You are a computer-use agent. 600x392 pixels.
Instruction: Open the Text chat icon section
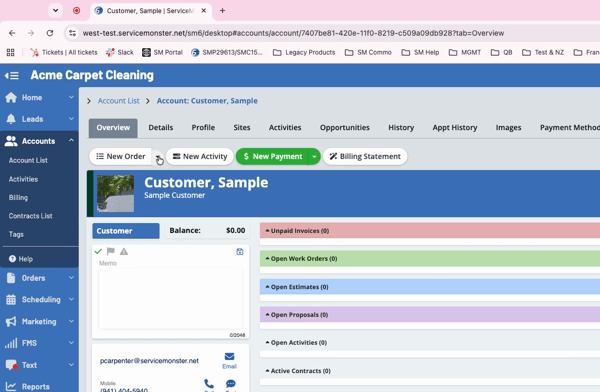(x=12, y=365)
